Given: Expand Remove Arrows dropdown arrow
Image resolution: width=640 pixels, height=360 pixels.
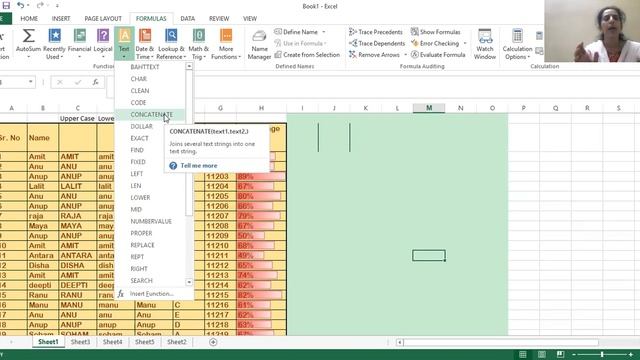Looking at the screenshot, I should tap(405, 55).
